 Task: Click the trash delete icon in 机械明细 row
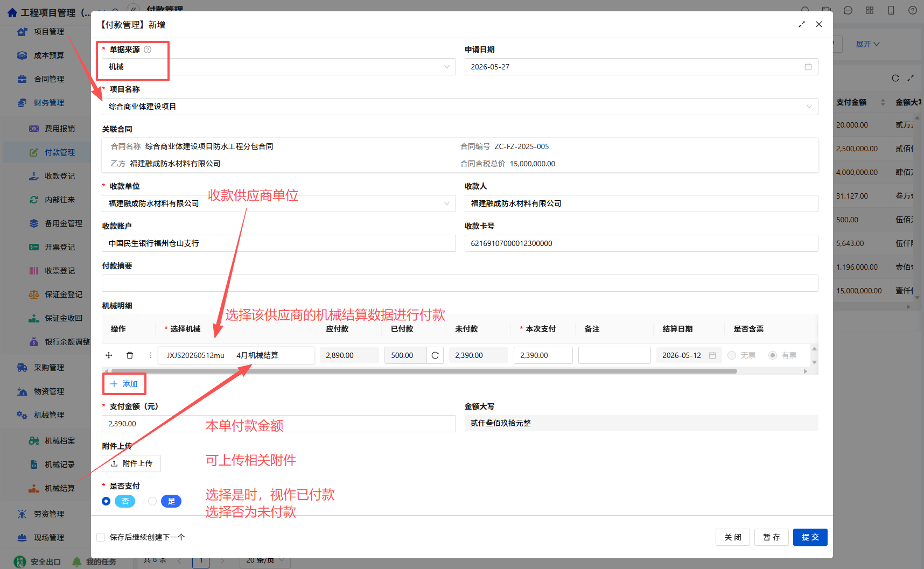pyautogui.click(x=130, y=355)
